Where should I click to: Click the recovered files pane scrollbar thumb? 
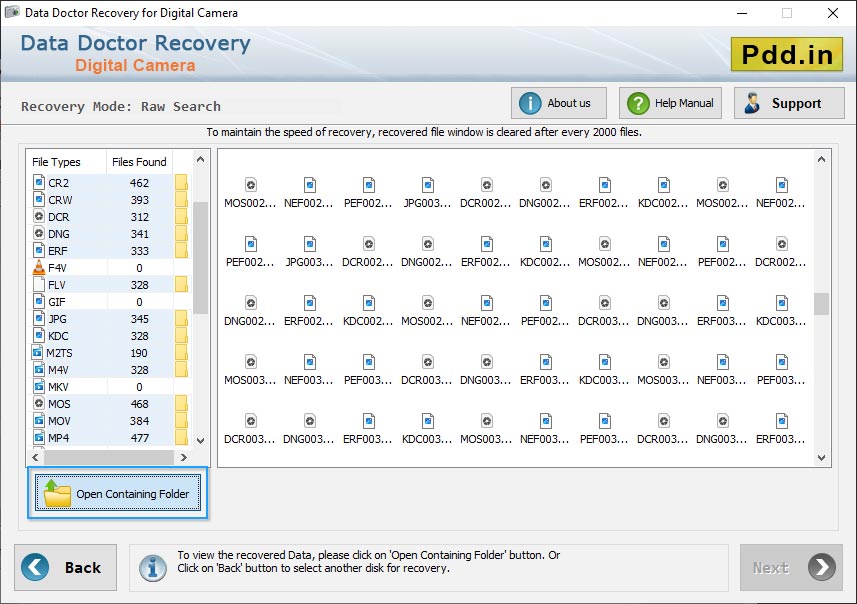(821, 304)
